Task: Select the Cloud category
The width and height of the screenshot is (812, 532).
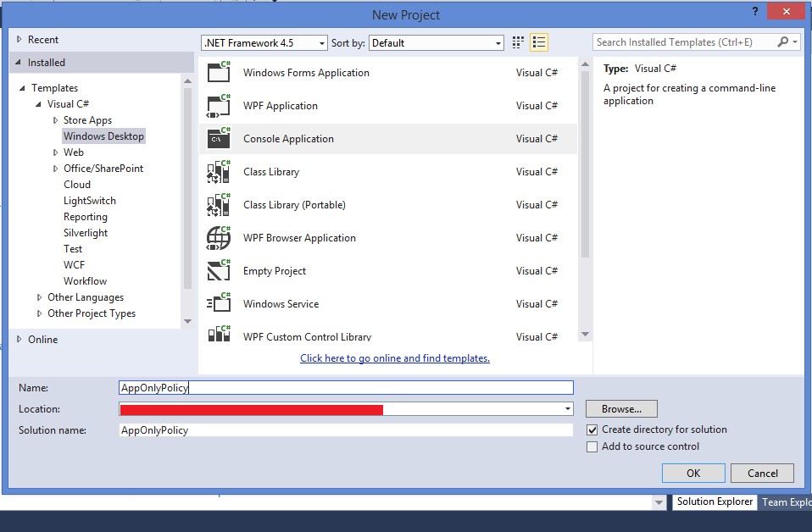Action: tap(77, 184)
